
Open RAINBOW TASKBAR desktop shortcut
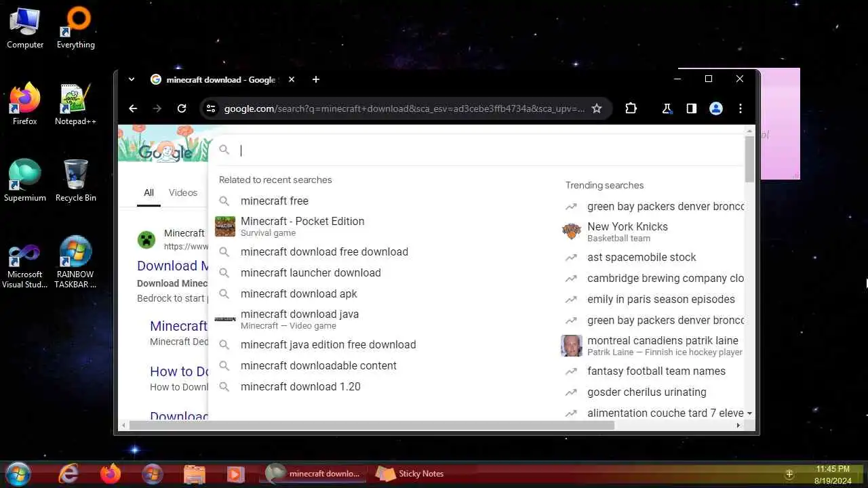click(x=75, y=262)
